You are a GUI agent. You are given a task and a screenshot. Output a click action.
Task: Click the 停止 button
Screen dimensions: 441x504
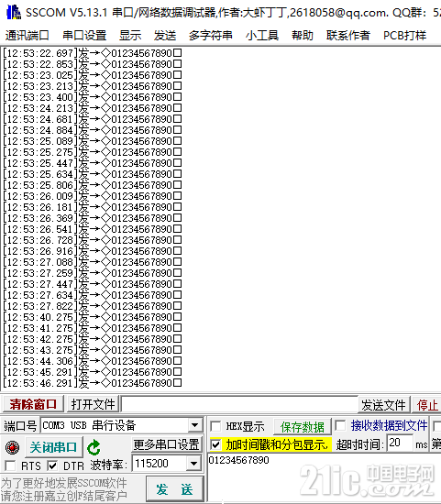(x=427, y=405)
